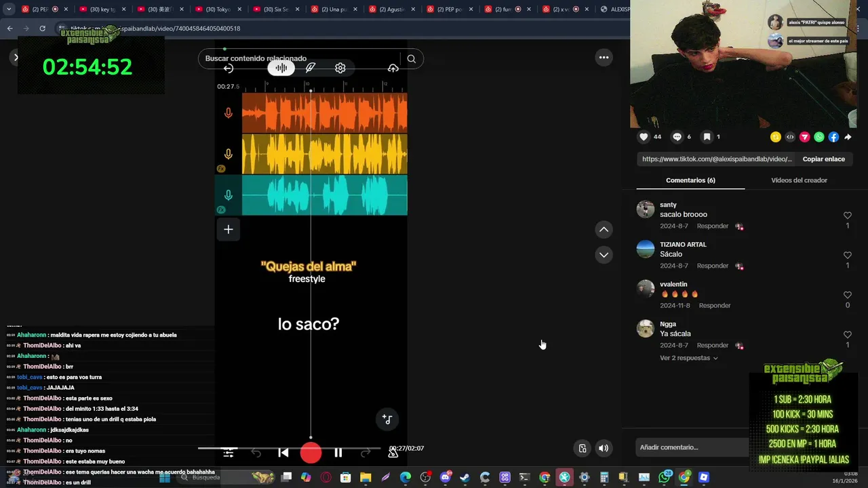Open santy's profile avatar
The width and height of the screenshot is (868, 488).
646,209
